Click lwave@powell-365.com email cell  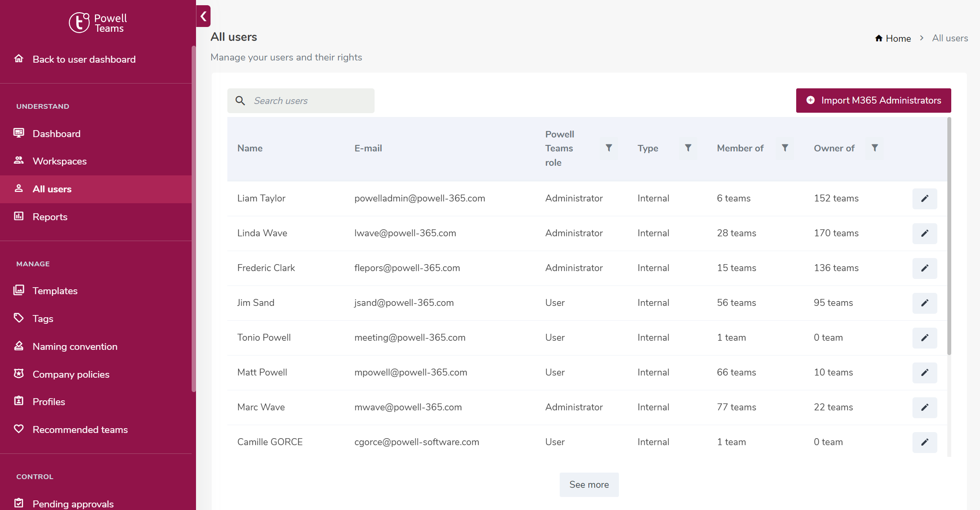[x=405, y=233]
